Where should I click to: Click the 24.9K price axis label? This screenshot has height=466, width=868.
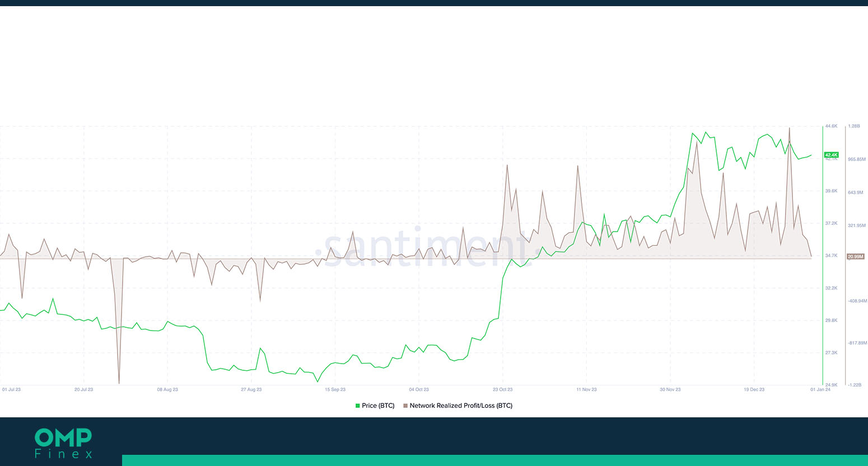click(831, 385)
